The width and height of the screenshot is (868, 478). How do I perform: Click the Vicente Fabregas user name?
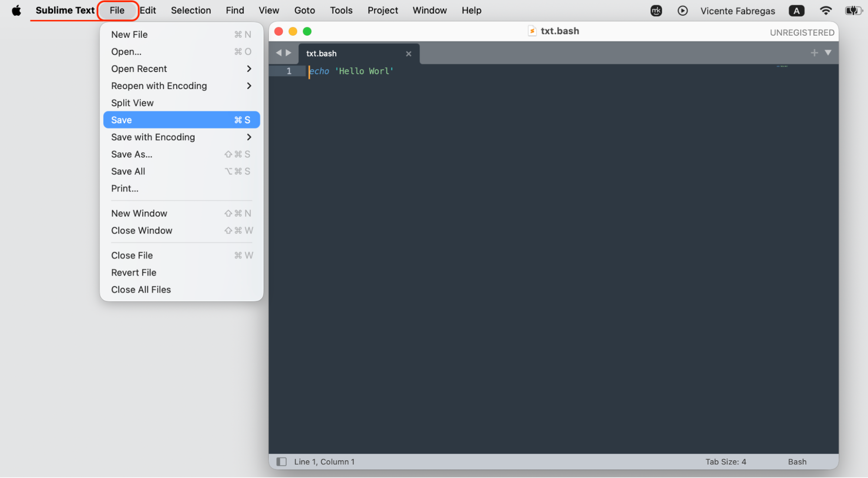pos(737,11)
